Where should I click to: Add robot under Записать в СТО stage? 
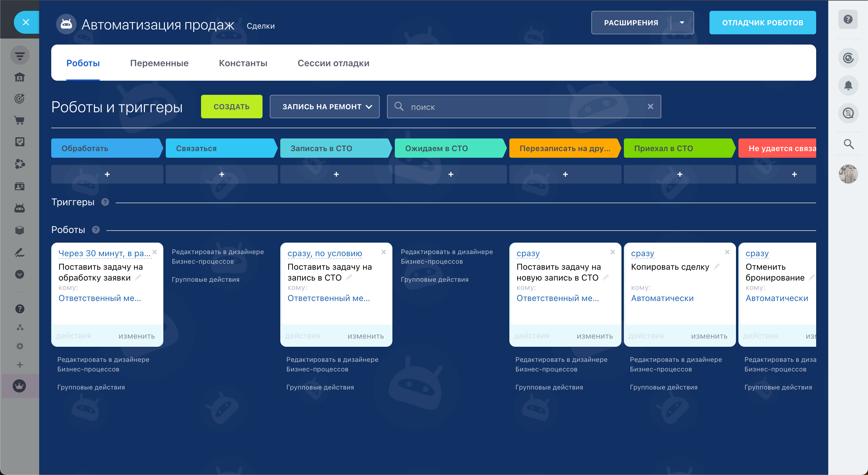(336, 174)
